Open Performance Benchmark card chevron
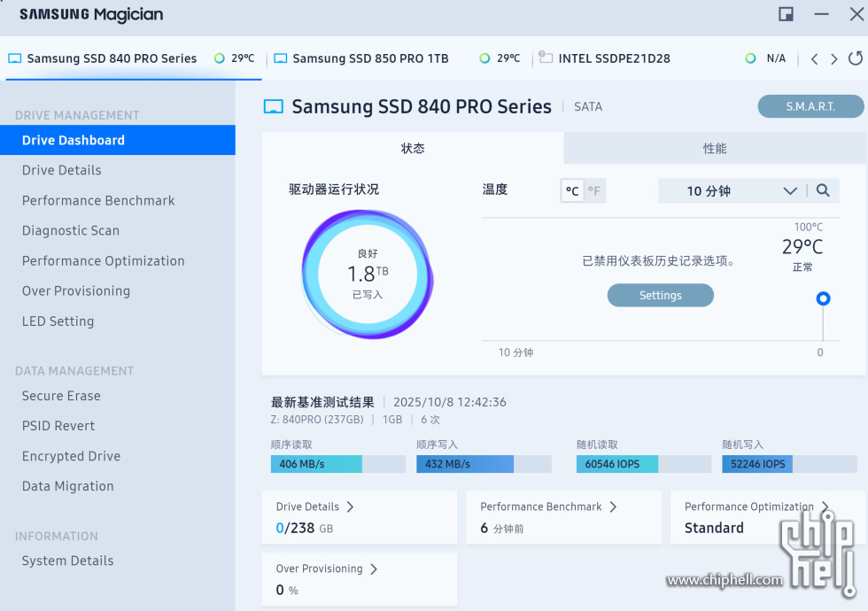Image resolution: width=868 pixels, height=611 pixels. pyautogui.click(x=613, y=507)
